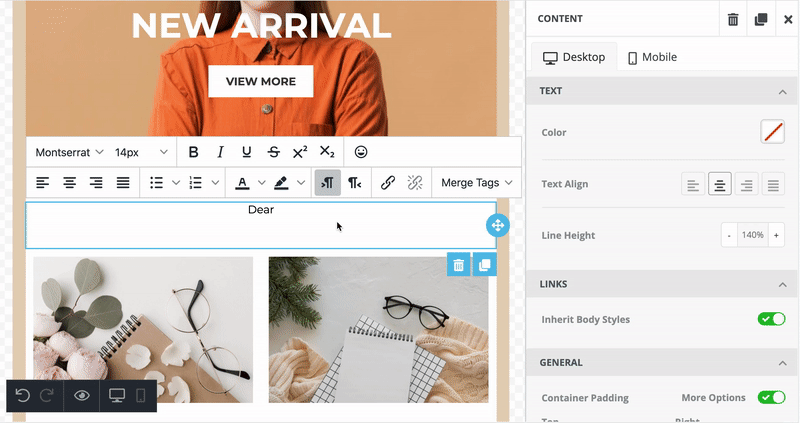
Task: Open the Montserrat font family dropdown
Action: click(x=69, y=152)
